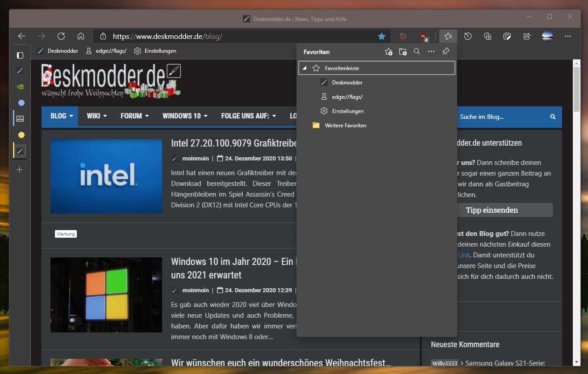
Task: Open the History toolbar icon
Action: pyautogui.click(x=468, y=36)
